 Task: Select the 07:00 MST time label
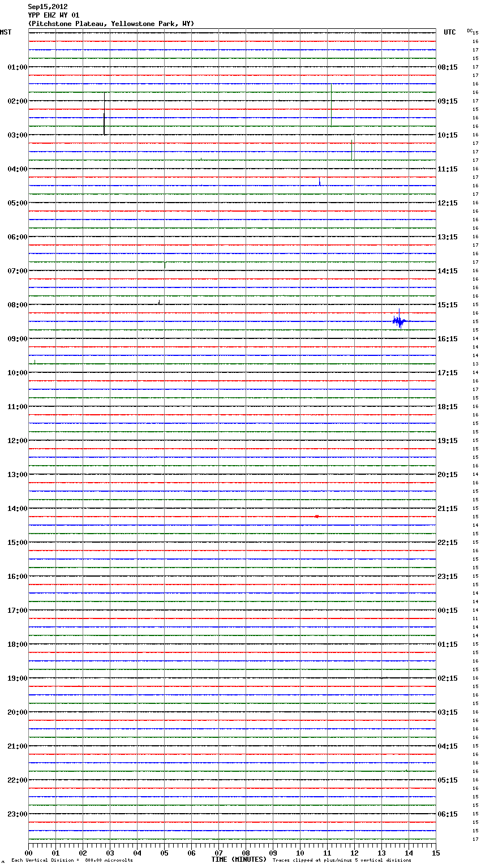18,271
